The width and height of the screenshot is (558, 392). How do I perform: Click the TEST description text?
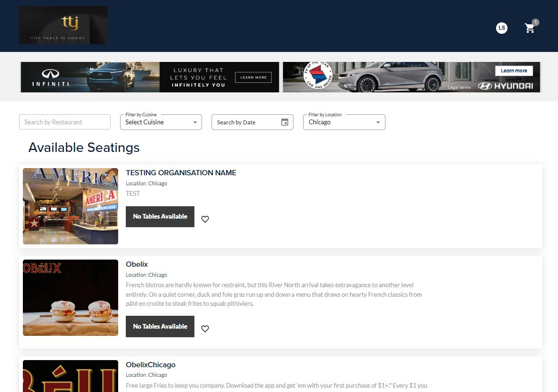tap(133, 193)
